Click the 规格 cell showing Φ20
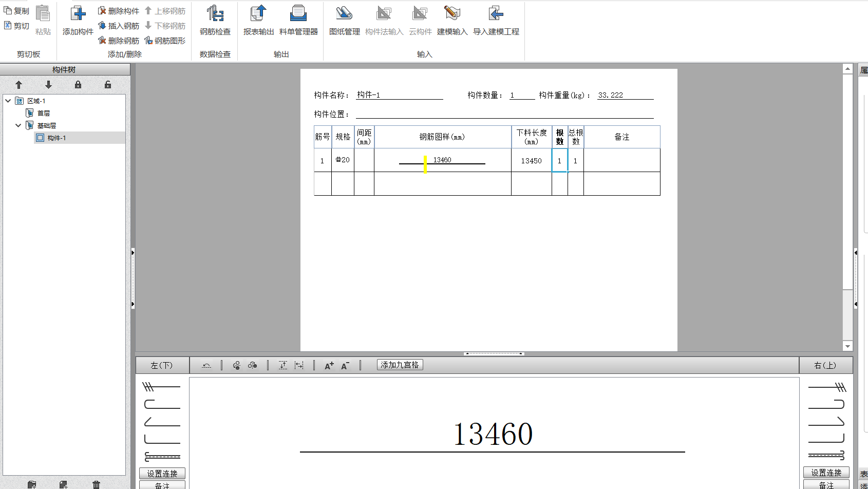Image resolution: width=868 pixels, height=489 pixels. point(343,160)
